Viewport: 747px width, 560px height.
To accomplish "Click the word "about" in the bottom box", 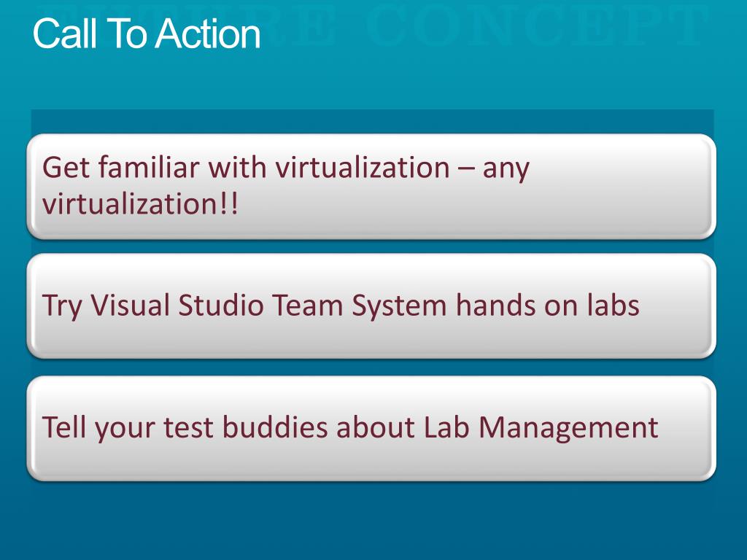I will click(376, 427).
